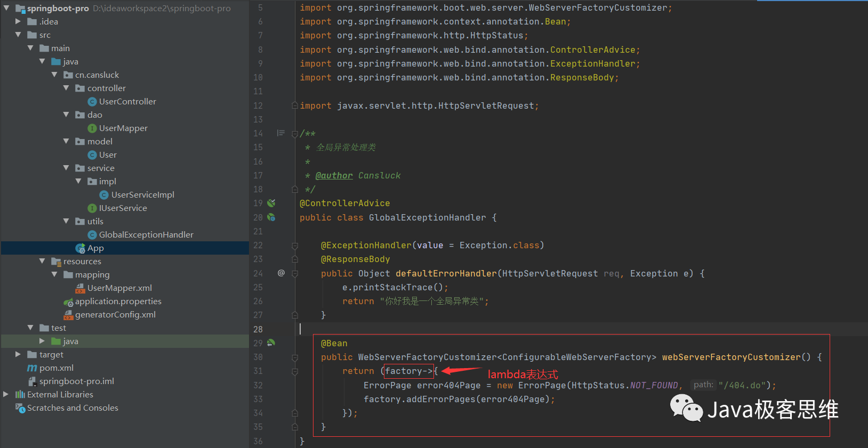Click the Bean gutter icon on line 29
This screenshot has width=868, height=448.
[x=271, y=343]
